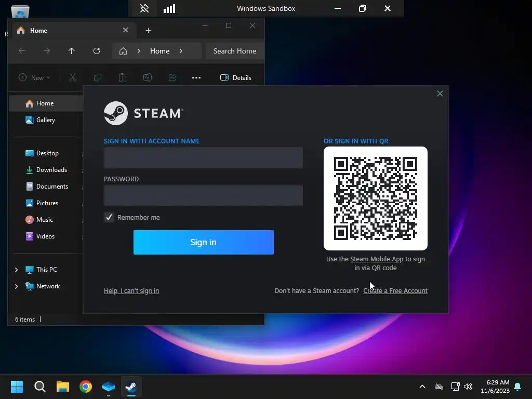This screenshot has height=399, width=532.
Task: Click the 6 items status bar text
Action: [x=25, y=320]
